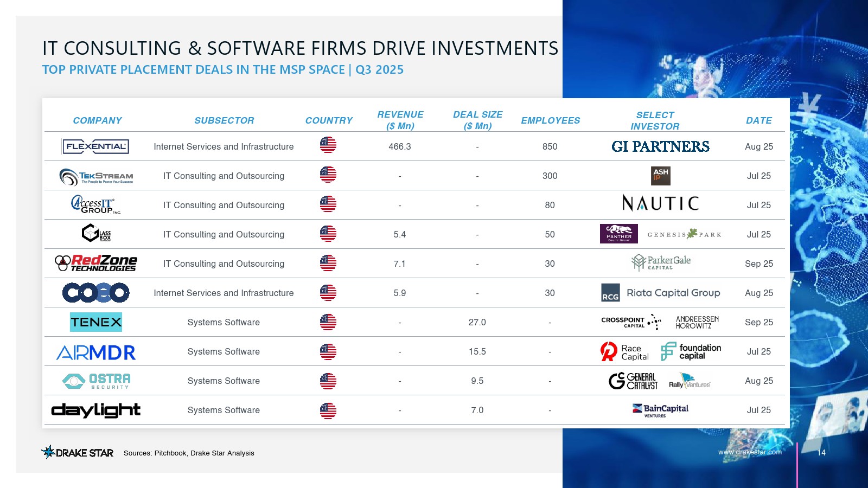Select the Bain Capital Ventures logo
Image resolution: width=868 pixels, height=488 pixels.
click(x=660, y=410)
